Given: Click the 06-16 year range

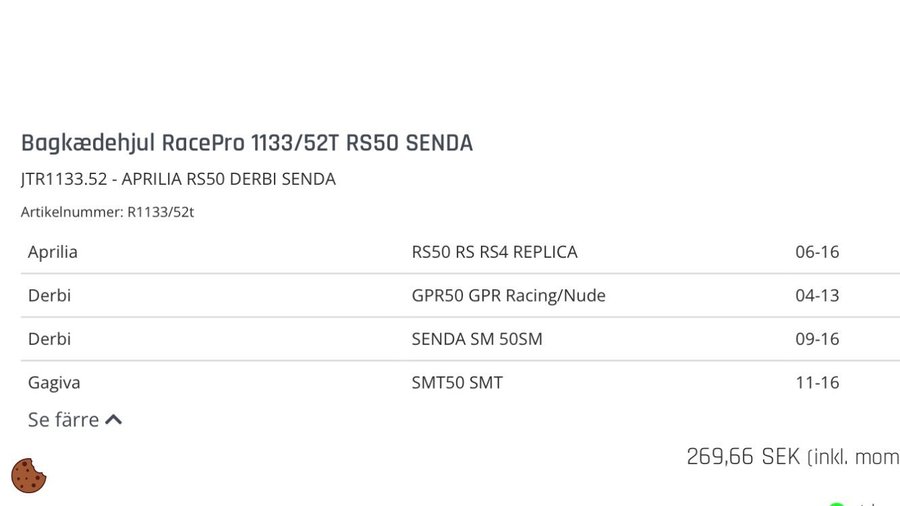Looking at the screenshot, I should 817,252.
